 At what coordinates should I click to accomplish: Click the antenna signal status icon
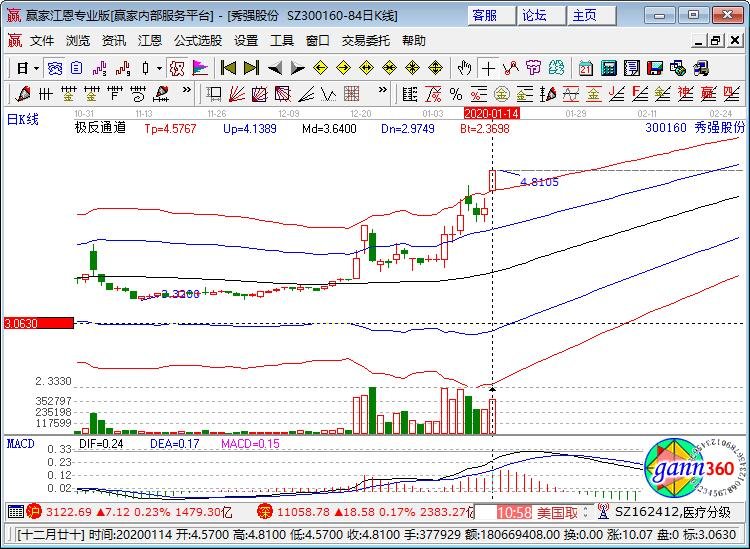pos(603,512)
